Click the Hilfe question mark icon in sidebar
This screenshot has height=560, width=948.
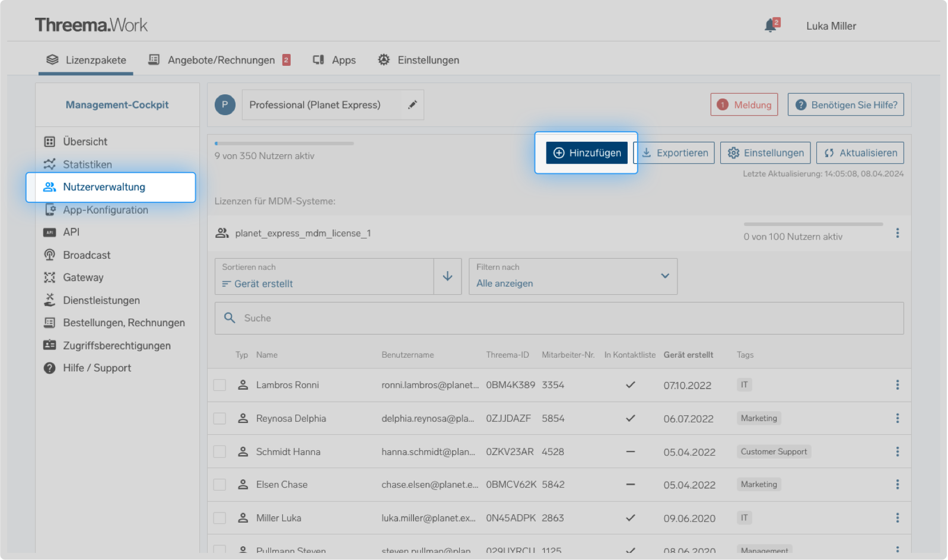tap(50, 368)
